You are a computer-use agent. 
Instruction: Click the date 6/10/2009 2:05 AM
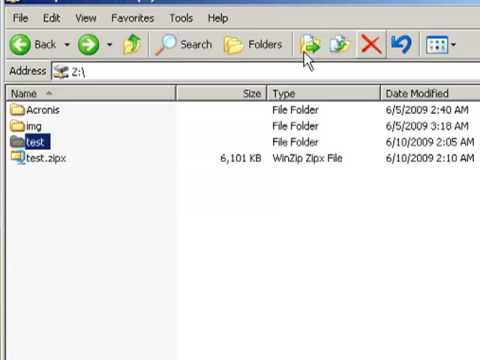(430, 142)
